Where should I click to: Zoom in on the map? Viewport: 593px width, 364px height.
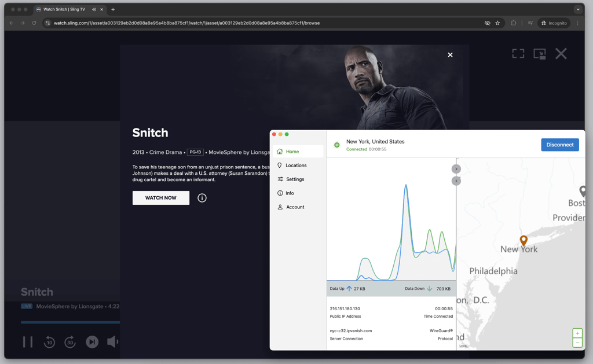pos(577,333)
